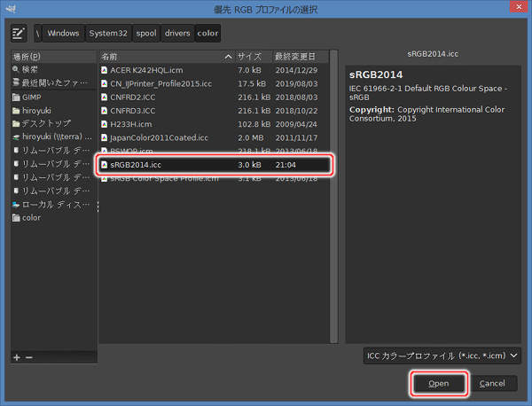The image size is (532, 406).
Task: Click the CNFRD2.ICC file icon
Action: pyautogui.click(x=104, y=98)
